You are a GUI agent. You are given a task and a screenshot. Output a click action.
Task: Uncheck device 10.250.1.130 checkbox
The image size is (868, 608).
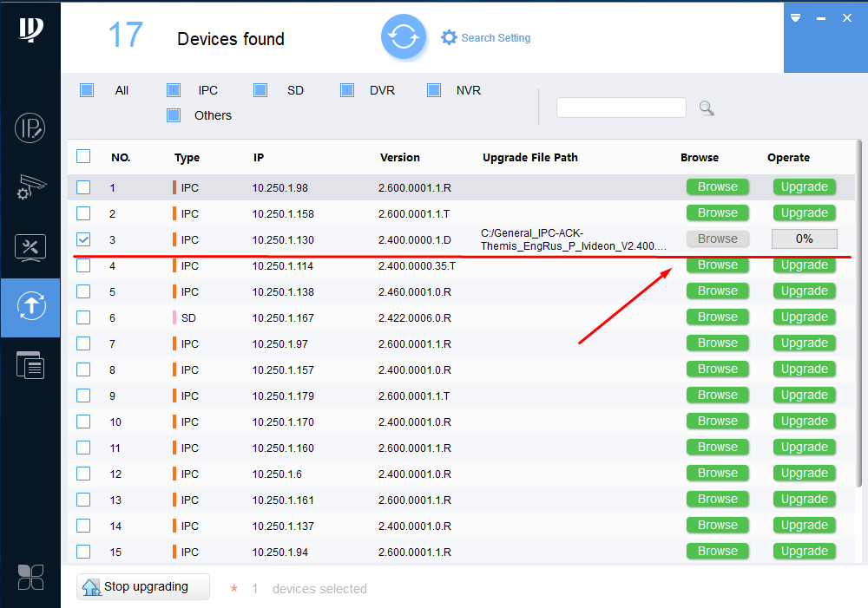pos(83,239)
